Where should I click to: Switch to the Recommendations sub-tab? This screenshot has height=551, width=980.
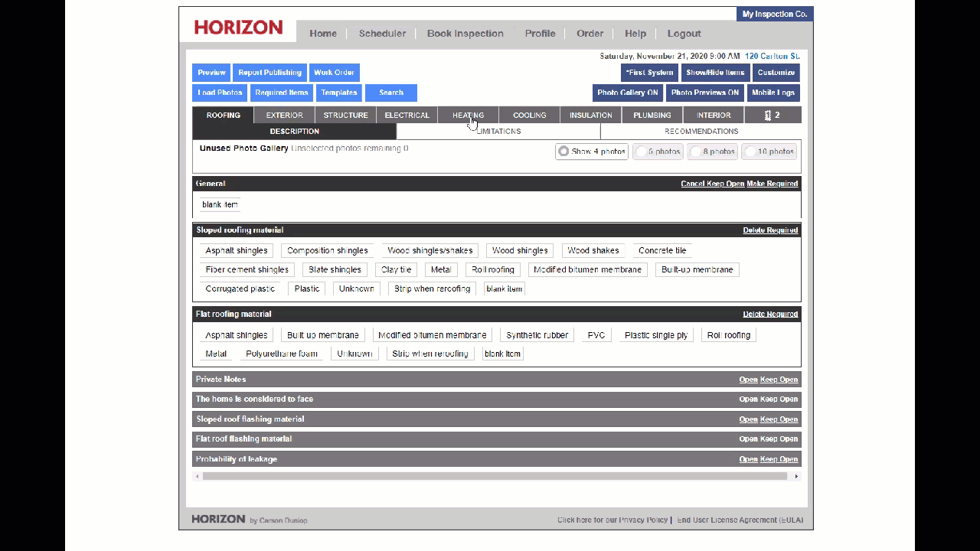[x=701, y=132]
